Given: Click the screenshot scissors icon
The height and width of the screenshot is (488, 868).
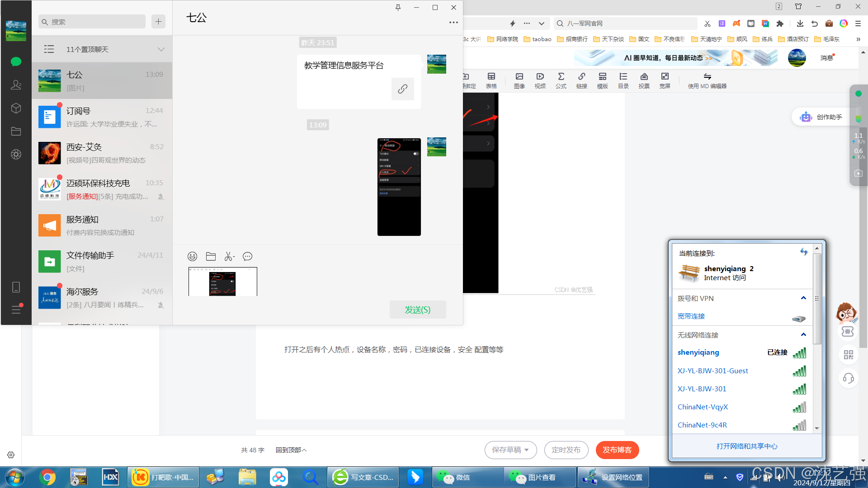Looking at the screenshot, I should (x=229, y=257).
